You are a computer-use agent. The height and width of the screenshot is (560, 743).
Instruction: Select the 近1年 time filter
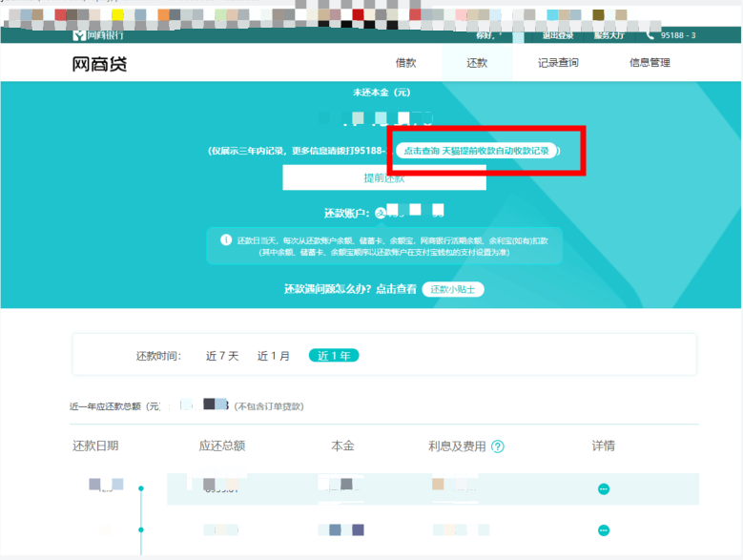[334, 355]
